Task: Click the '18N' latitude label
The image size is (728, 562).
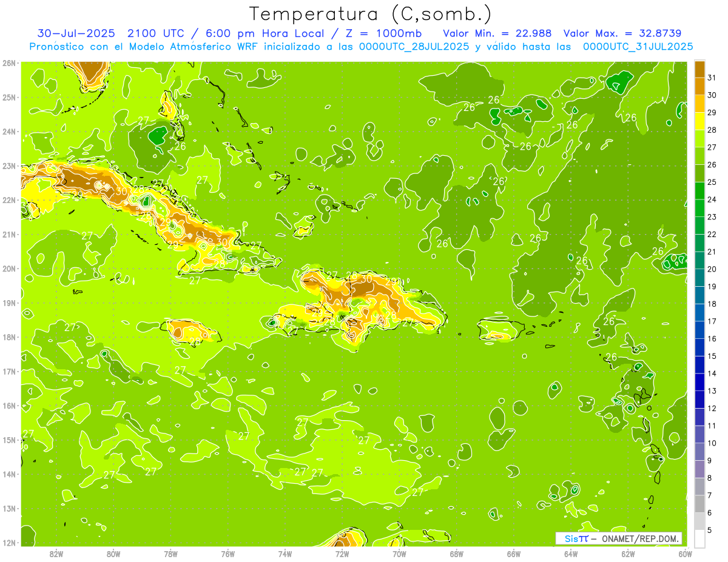Action: 9,337
